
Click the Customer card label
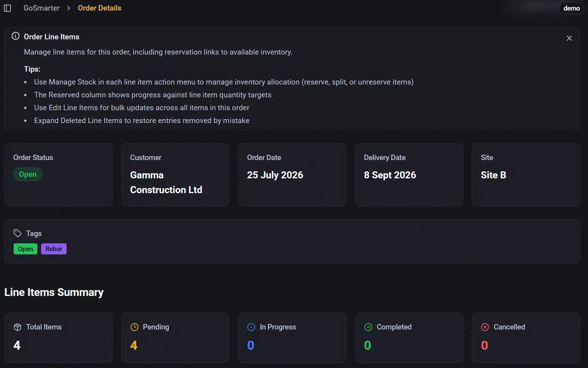[146, 157]
